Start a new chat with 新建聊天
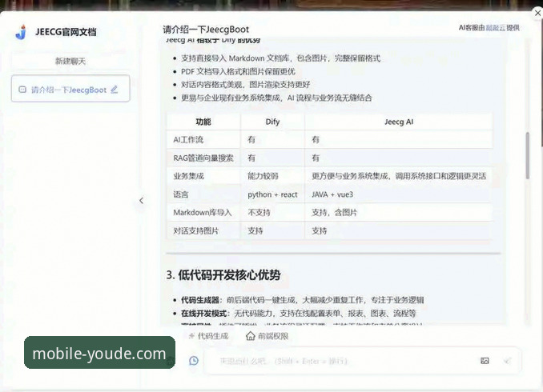The width and height of the screenshot is (543, 392). (x=70, y=62)
